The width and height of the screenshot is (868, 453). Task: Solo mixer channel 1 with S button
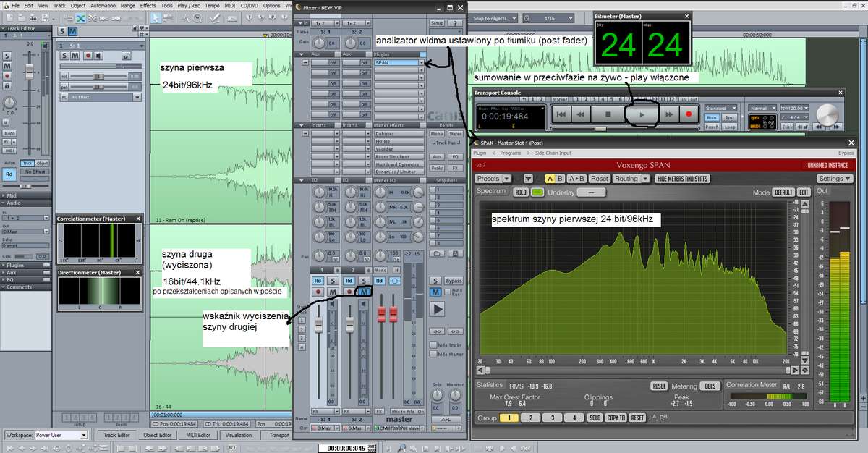332,281
